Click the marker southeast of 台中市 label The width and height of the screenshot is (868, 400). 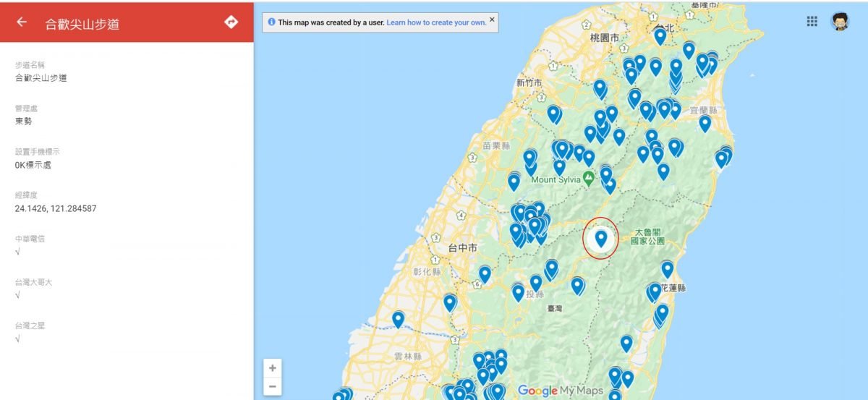point(485,274)
